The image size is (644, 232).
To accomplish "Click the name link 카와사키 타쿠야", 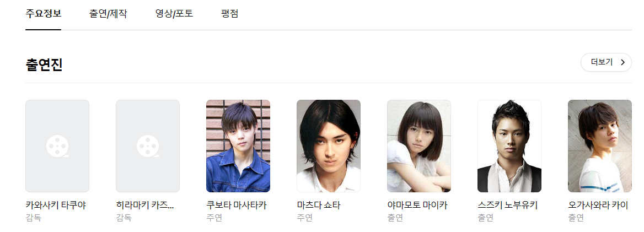I will point(56,206).
